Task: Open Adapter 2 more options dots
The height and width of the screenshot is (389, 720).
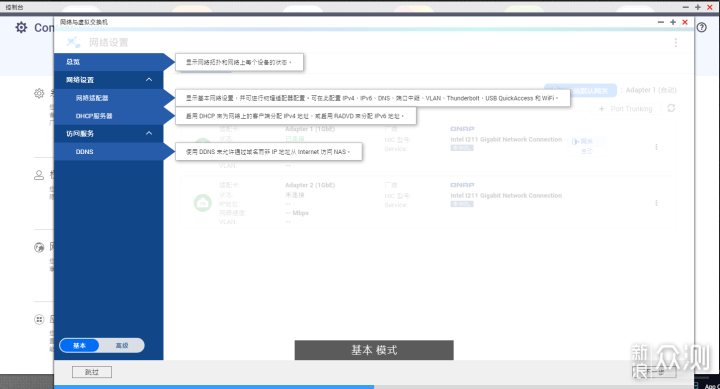Action: click(x=656, y=203)
